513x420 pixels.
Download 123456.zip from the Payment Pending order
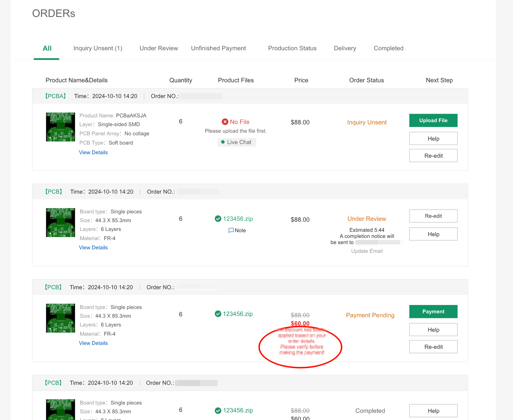click(238, 314)
